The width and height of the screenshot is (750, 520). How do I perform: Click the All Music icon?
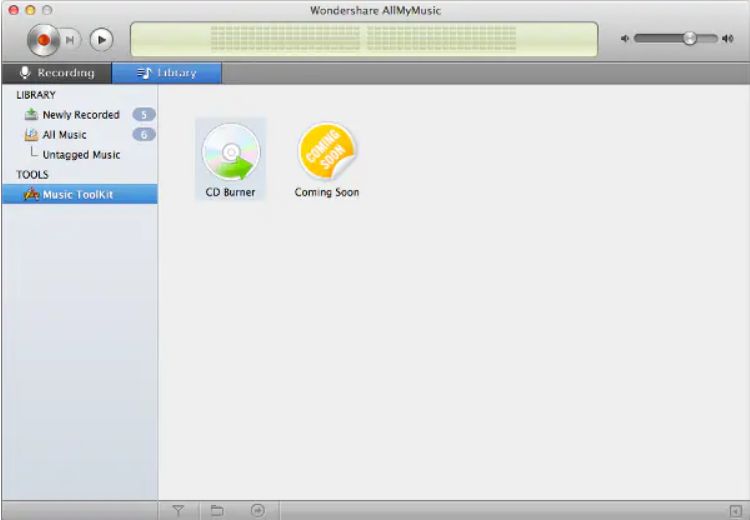[x=31, y=135]
